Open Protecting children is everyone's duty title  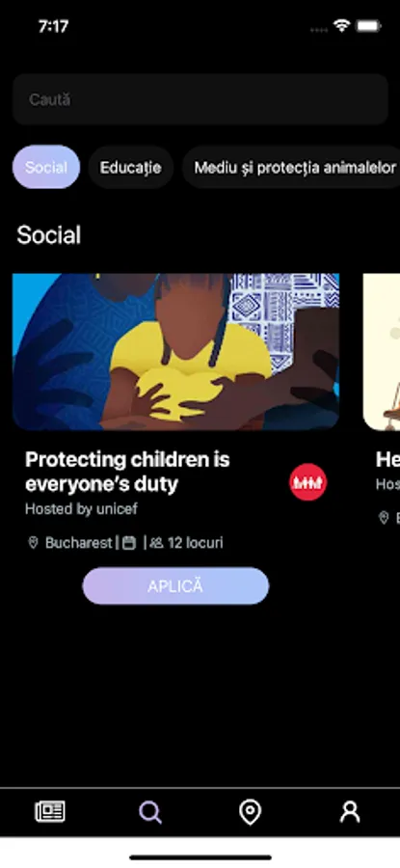(x=127, y=472)
